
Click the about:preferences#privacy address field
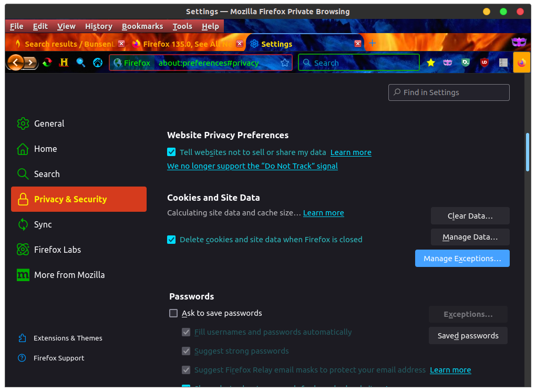point(209,63)
